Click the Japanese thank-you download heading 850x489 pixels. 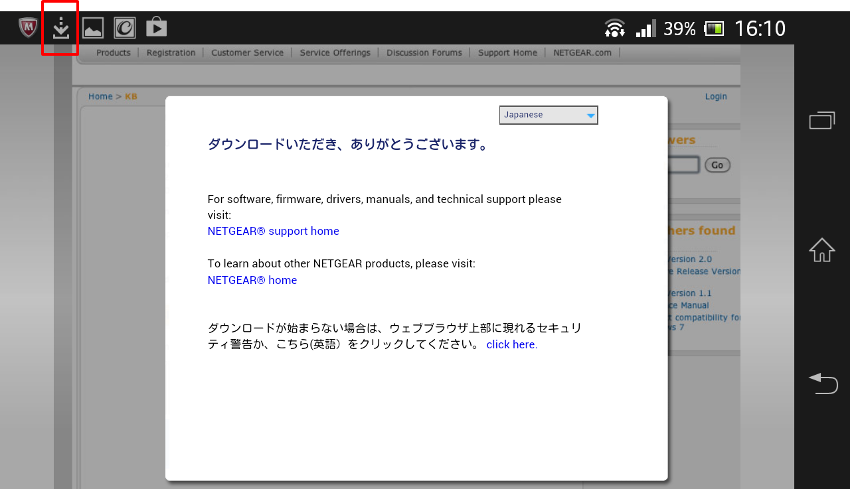[348, 144]
